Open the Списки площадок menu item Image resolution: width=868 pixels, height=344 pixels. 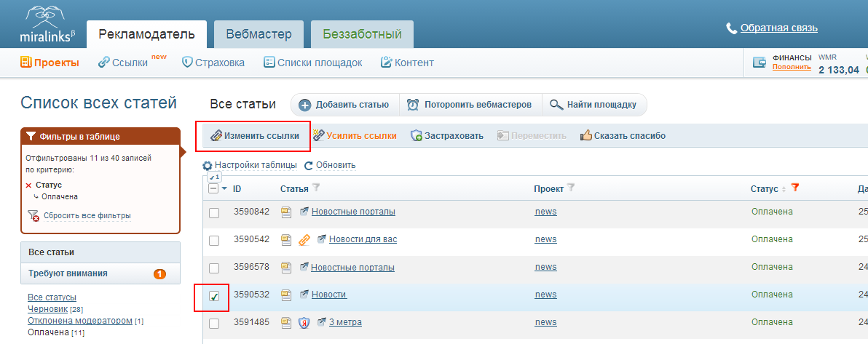click(313, 63)
